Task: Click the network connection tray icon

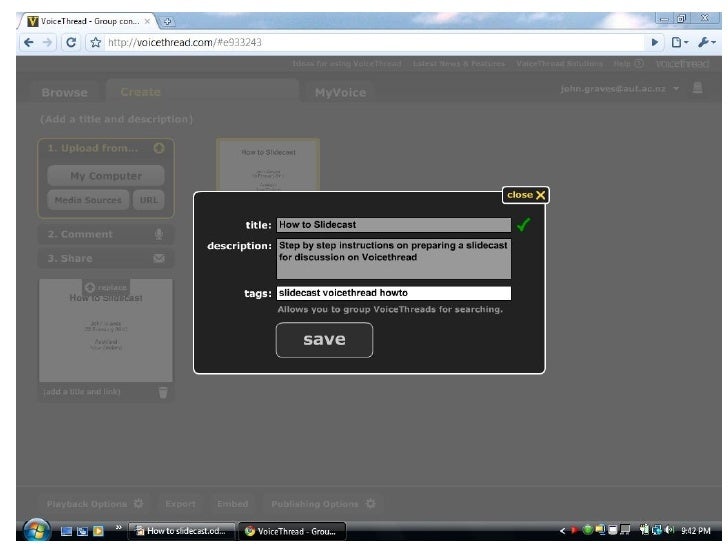Action: click(656, 530)
